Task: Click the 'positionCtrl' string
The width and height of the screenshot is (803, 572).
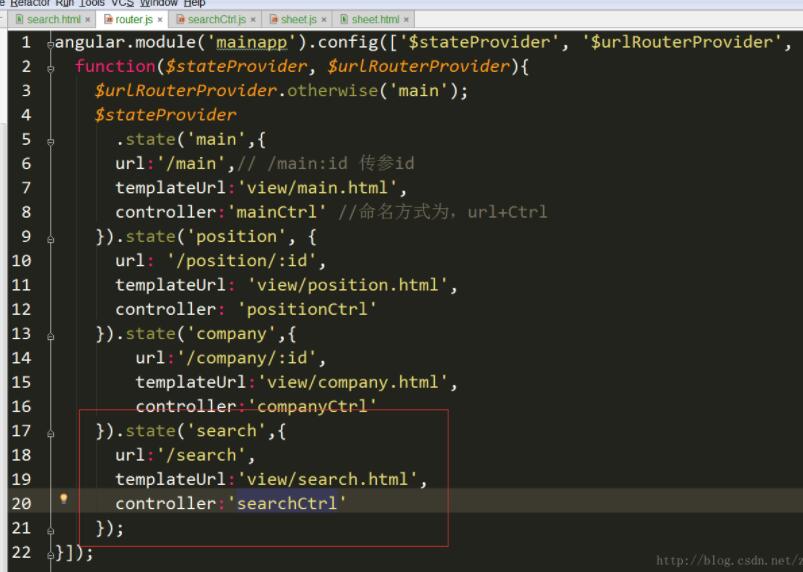Action: [x=307, y=309]
